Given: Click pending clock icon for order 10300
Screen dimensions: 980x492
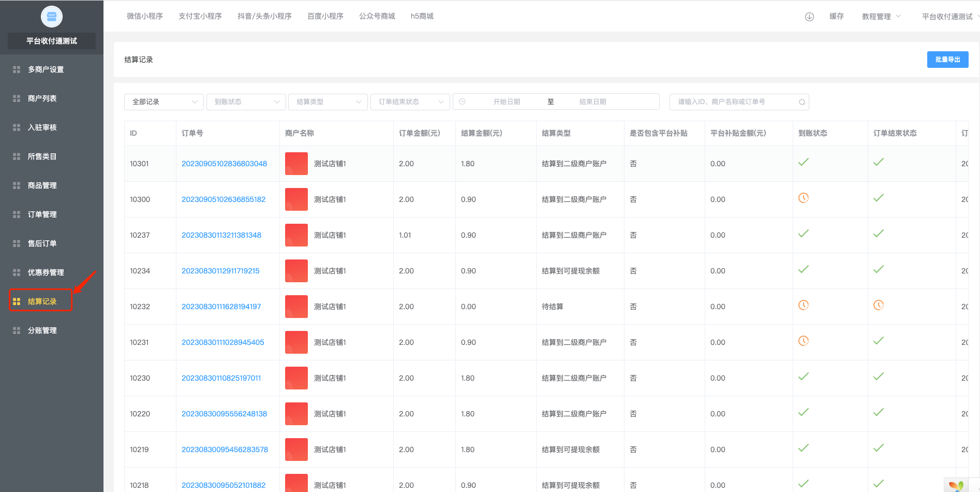Looking at the screenshot, I should point(803,198).
